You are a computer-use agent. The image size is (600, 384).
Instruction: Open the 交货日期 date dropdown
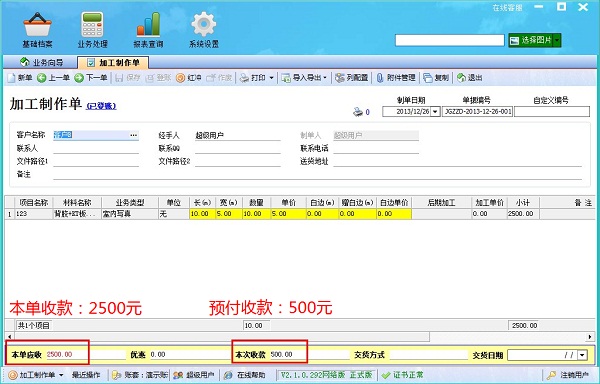pos(582,355)
